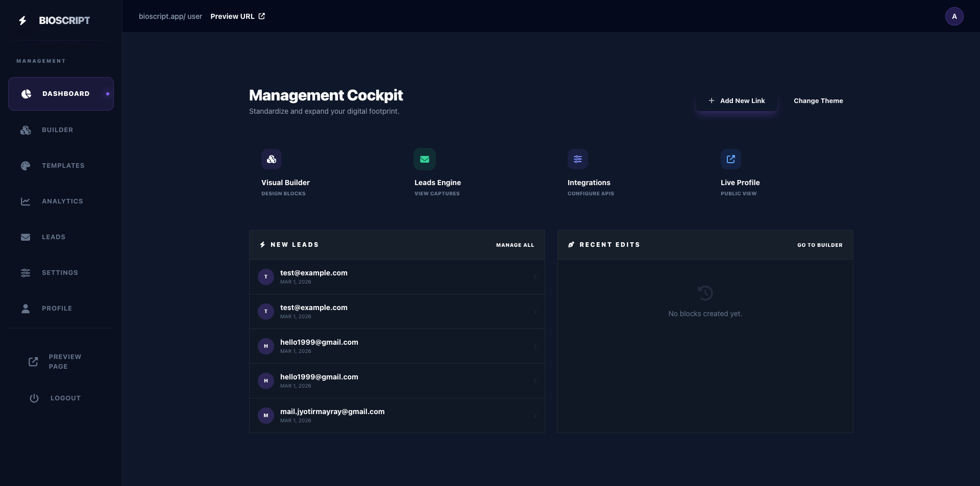Image resolution: width=980 pixels, height=486 pixels.
Task: Open the Manage All leads view
Action: pos(514,245)
